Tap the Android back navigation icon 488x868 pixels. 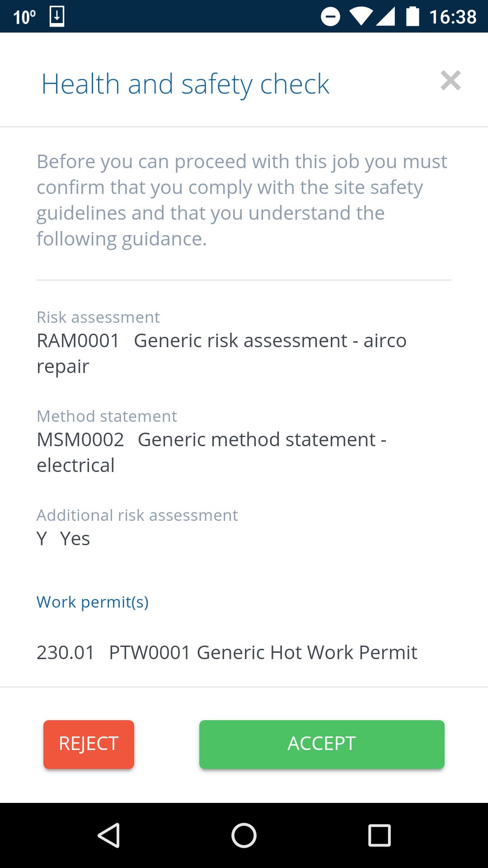pos(108,835)
